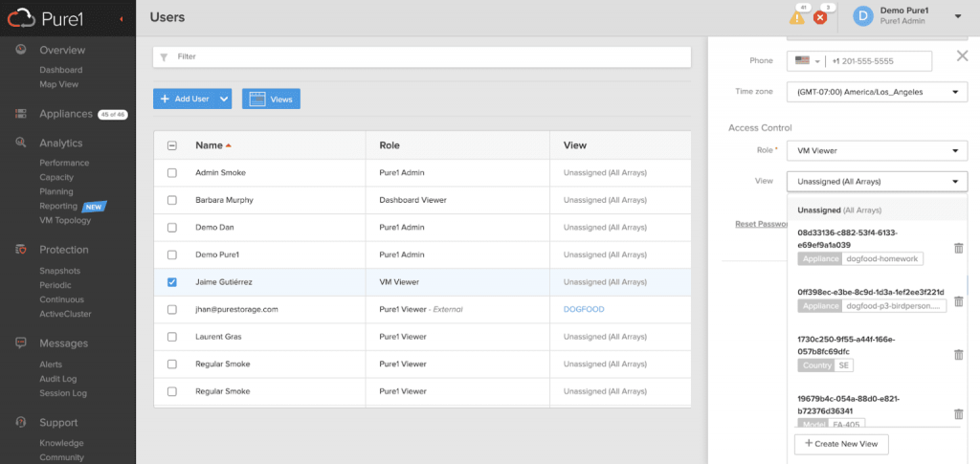Open the account menu arrow
Image resolution: width=980 pixels, height=464 pixels.
(x=957, y=17)
